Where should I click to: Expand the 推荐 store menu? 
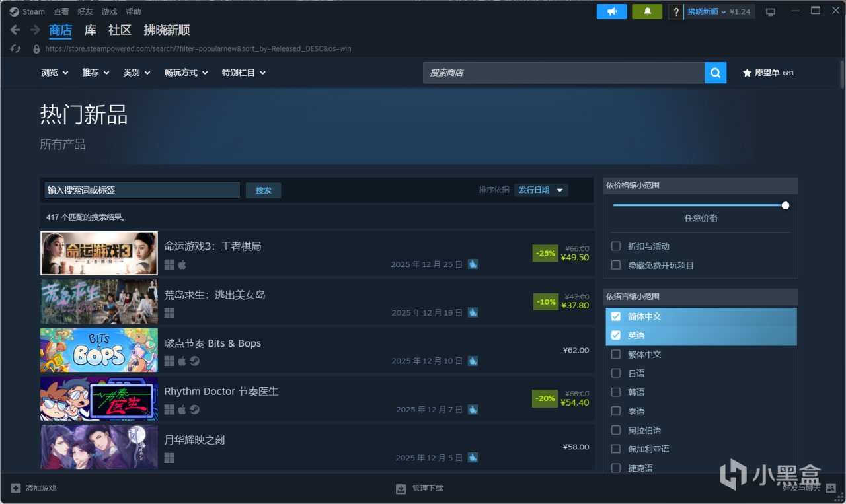pos(96,73)
